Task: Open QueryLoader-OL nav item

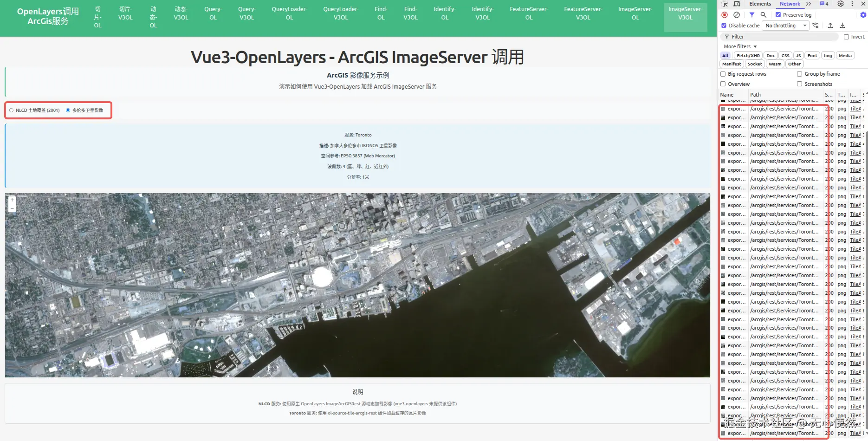Action: [290, 13]
